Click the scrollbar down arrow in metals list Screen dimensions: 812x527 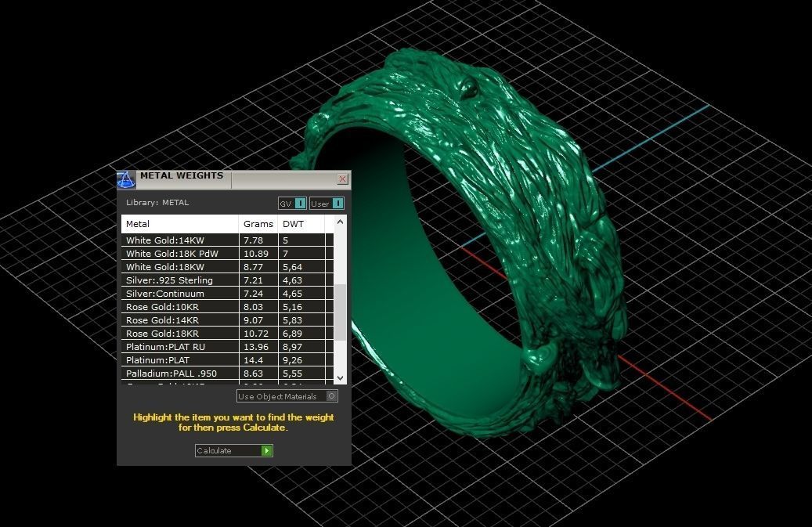341,378
